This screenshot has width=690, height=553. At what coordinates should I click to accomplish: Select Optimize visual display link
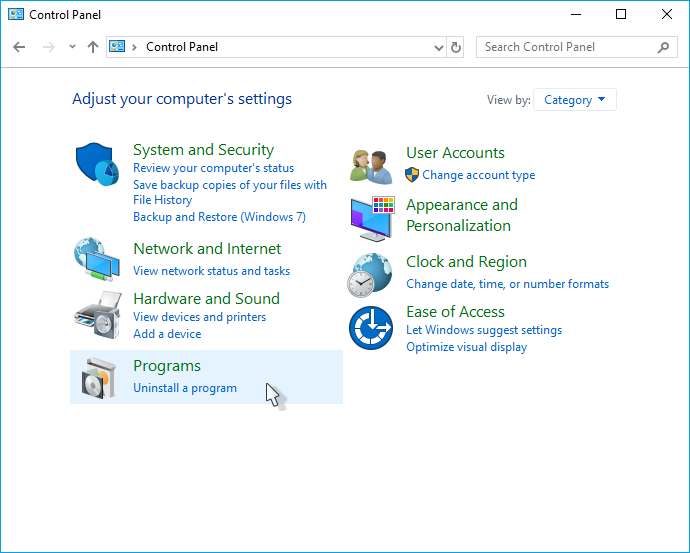466,347
